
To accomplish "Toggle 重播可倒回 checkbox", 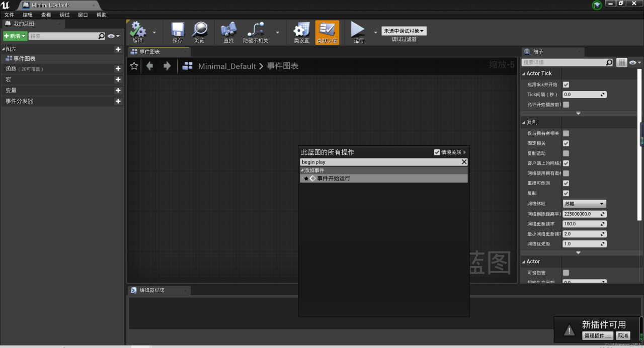I will (x=566, y=183).
